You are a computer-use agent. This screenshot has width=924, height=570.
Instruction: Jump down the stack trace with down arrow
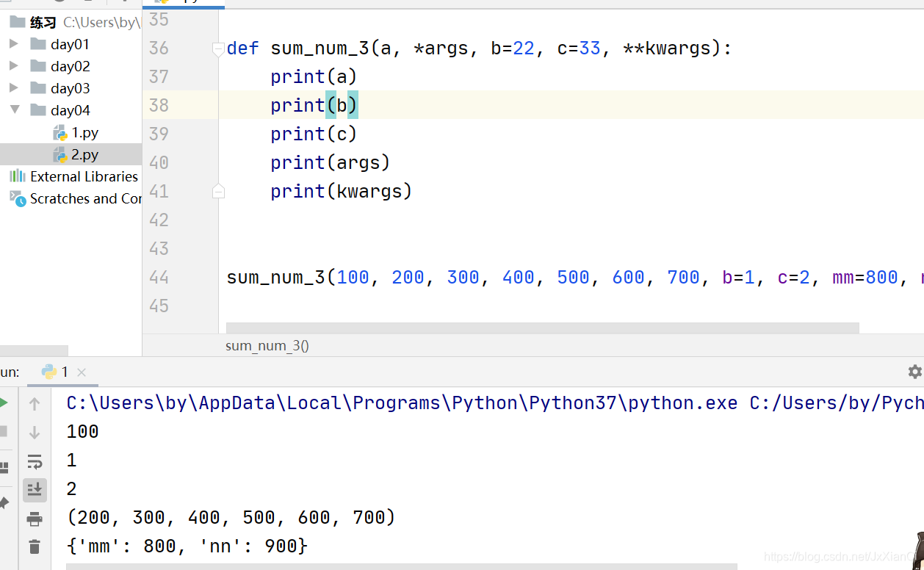click(x=35, y=433)
